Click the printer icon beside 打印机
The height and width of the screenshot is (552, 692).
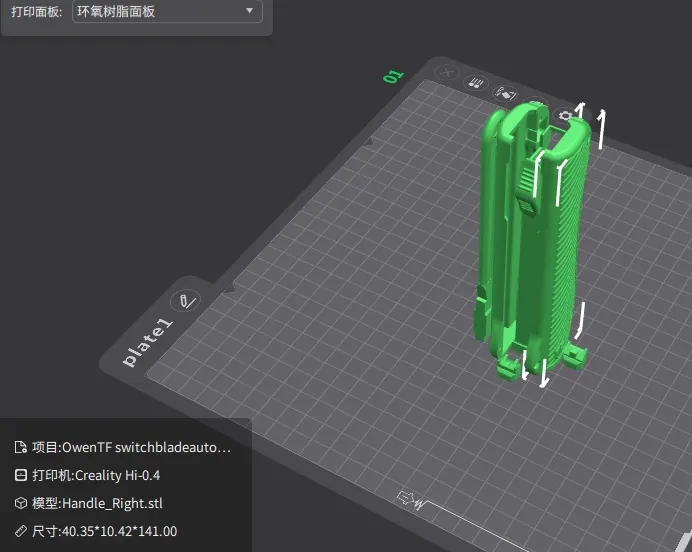point(21,475)
